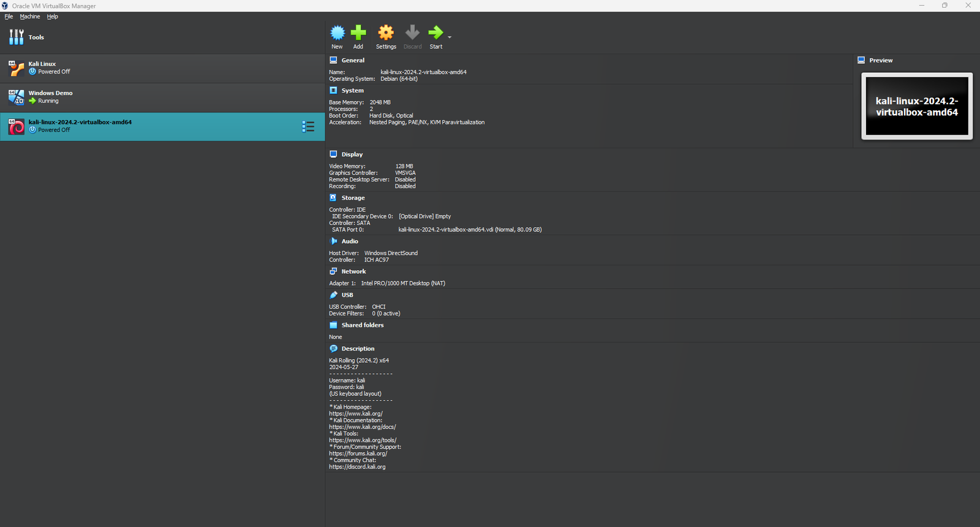Open the Settings gear icon

click(386, 32)
